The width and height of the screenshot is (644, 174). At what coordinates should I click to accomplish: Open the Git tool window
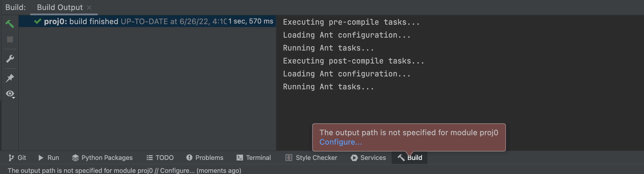17,158
